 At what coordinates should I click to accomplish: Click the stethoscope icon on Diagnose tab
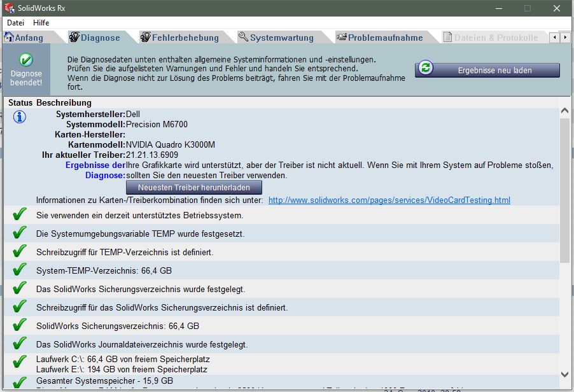(74, 37)
